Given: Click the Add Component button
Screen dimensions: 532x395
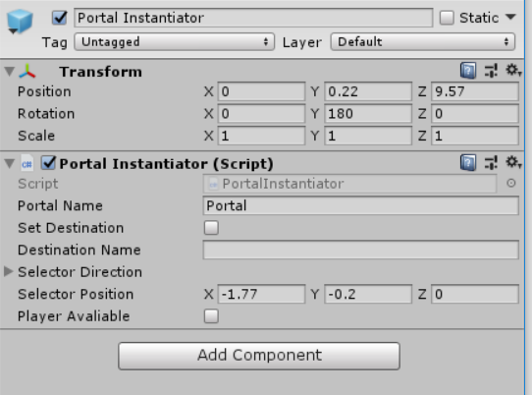Looking at the screenshot, I should tap(259, 356).
